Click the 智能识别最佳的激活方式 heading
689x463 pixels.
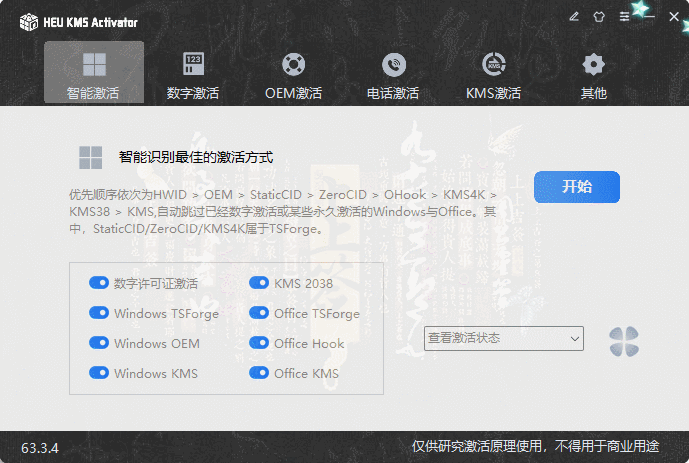tap(196, 157)
